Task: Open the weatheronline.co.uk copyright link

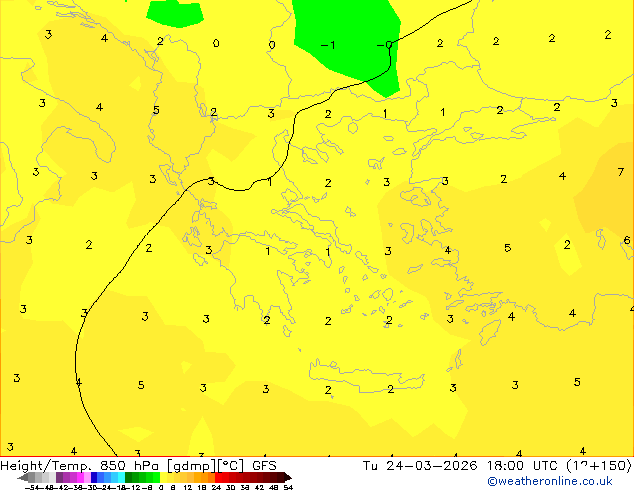Action: pos(549,481)
